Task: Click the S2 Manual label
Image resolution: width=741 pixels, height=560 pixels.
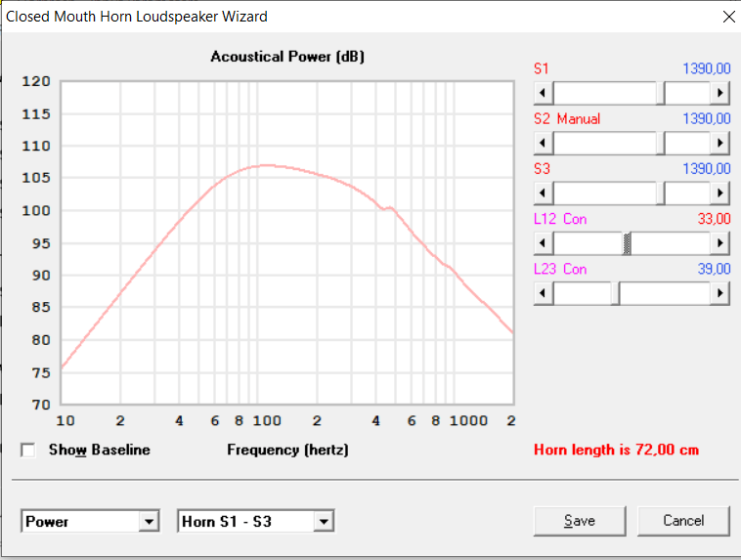Action: tap(567, 118)
